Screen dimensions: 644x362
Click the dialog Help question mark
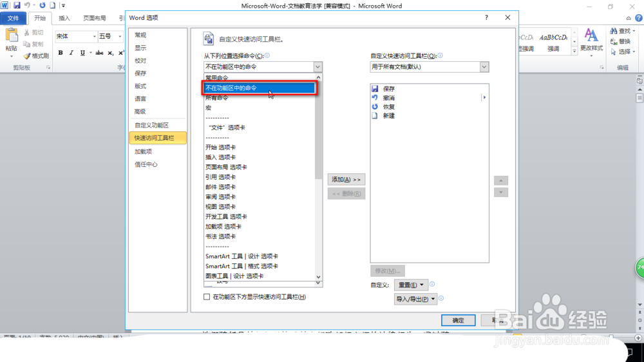pyautogui.click(x=486, y=17)
